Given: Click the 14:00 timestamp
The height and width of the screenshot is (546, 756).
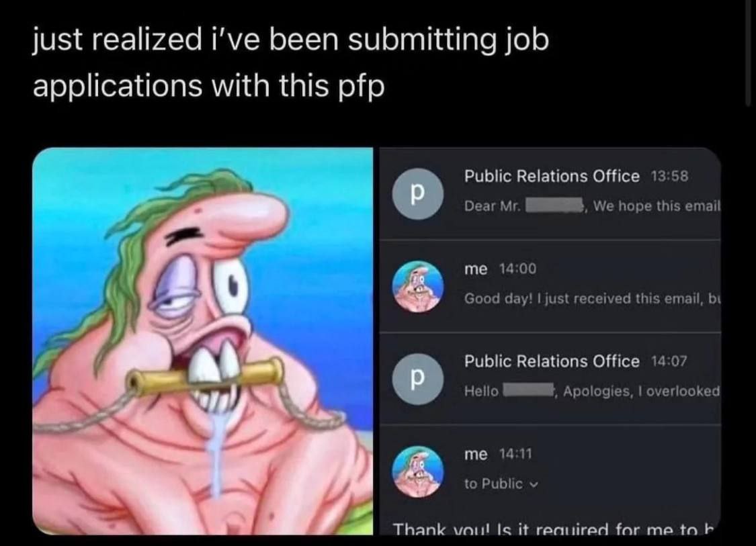Looking at the screenshot, I should coord(517,269).
